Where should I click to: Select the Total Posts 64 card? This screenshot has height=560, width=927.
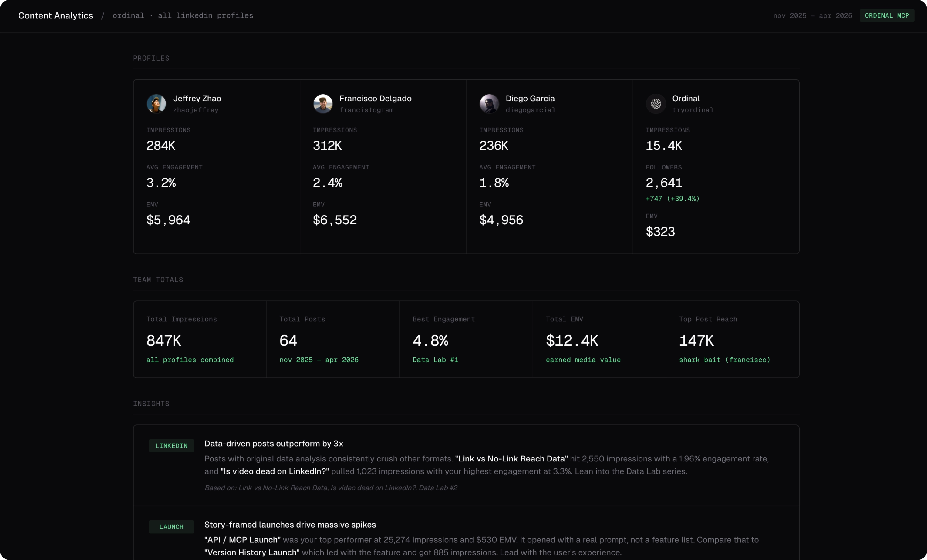click(333, 340)
